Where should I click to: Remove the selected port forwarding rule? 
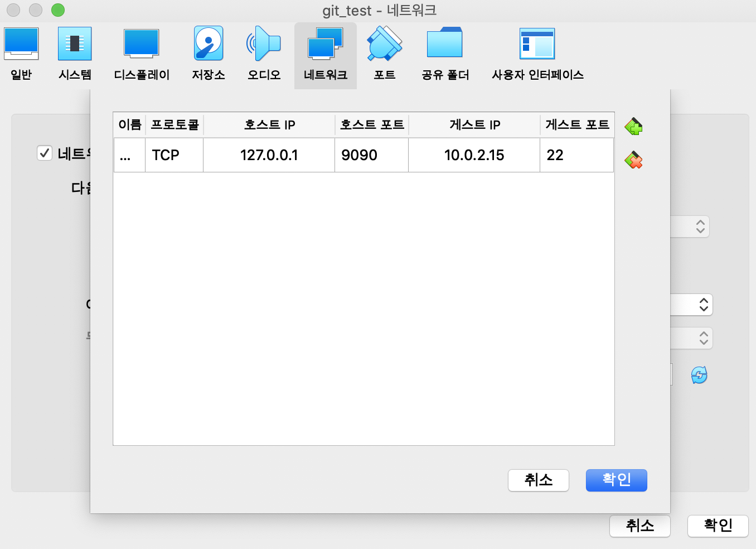tap(633, 161)
